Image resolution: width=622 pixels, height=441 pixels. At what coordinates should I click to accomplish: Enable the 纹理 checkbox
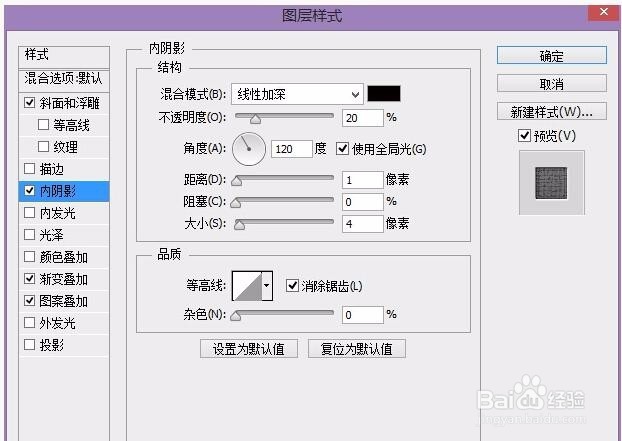coord(43,147)
